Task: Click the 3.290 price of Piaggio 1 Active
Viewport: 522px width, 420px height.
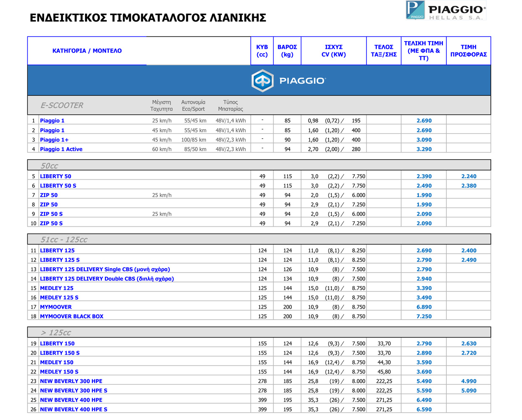Action: (424, 149)
